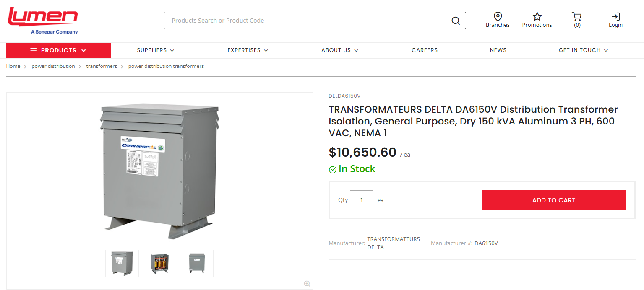Open the Get In Touch menu label

coord(580,50)
